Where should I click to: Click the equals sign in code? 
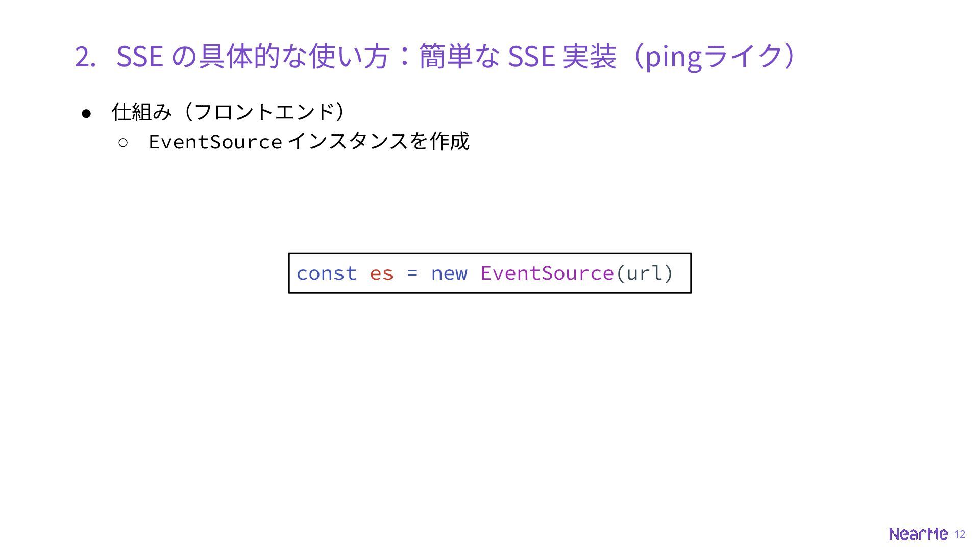pyautogui.click(x=412, y=274)
